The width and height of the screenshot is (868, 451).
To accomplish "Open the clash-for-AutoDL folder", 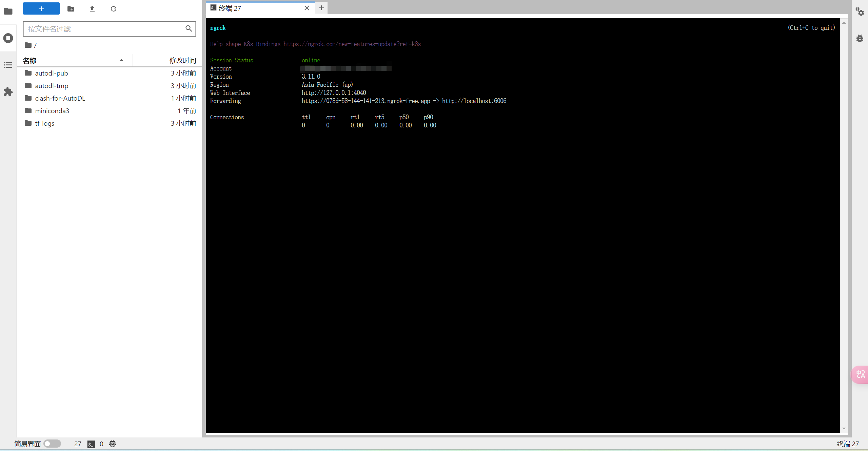I will (x=60, y=98).
